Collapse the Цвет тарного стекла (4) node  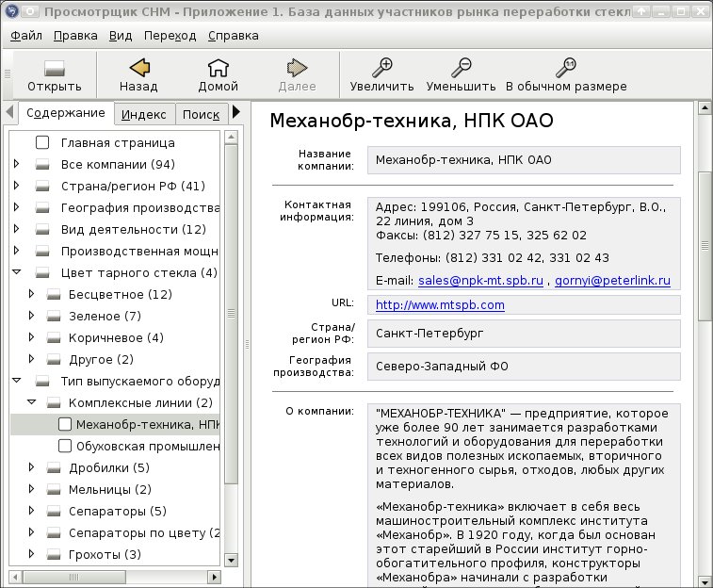16,272
